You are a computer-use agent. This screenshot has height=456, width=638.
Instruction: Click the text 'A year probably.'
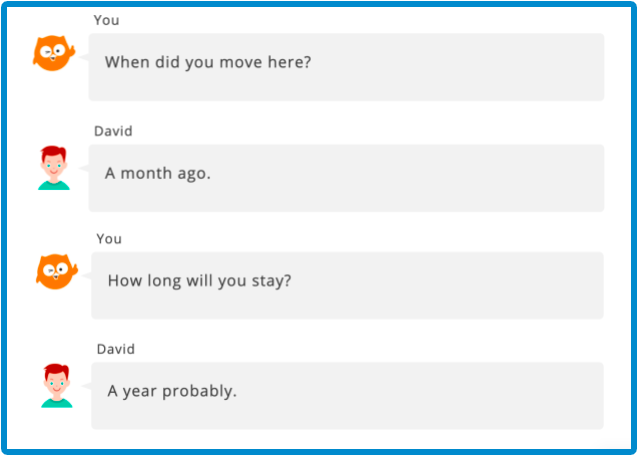[172, 391]
